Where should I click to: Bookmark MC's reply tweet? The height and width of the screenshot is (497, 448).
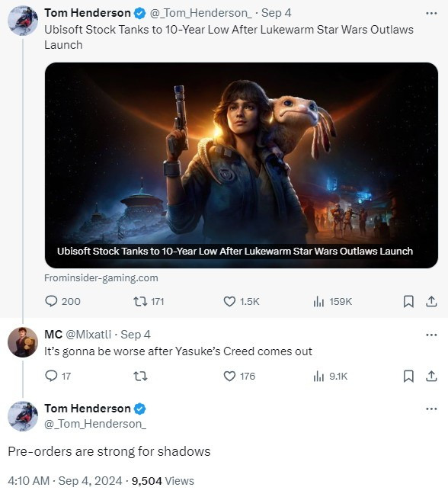click(x=408, y=377)
